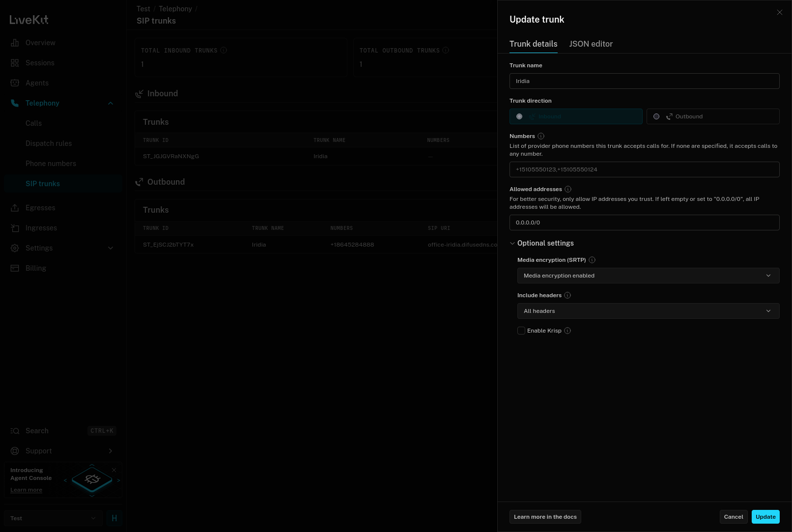Open the Media encryption dropdown
Viewport: 792px width, 532px height.
click(x=648, y=276)
